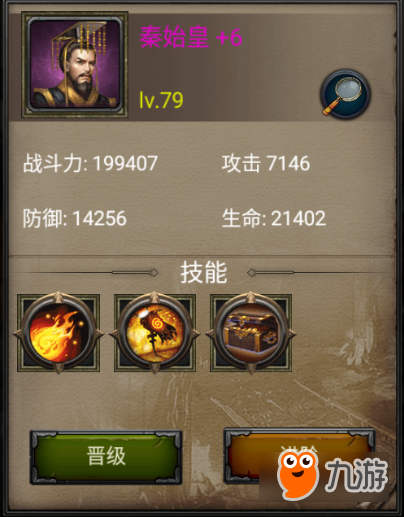Tap the Qin Shi Huang hero portrait

pos(75,65)
